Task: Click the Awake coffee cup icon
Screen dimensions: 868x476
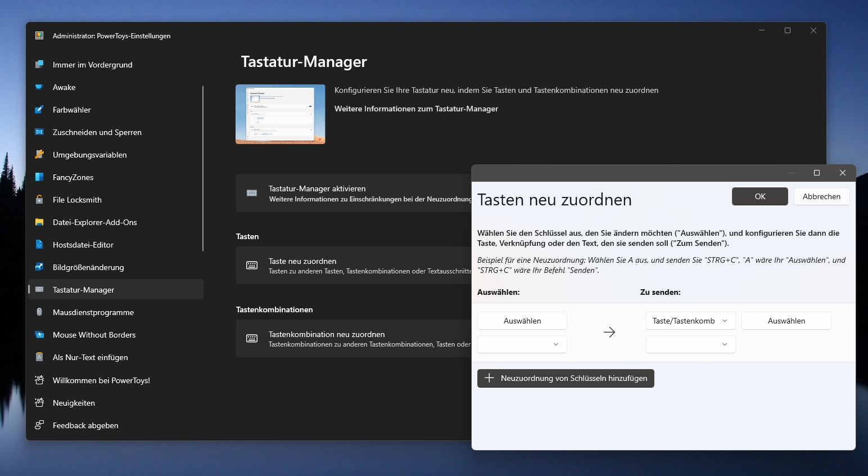Action: 39,87
